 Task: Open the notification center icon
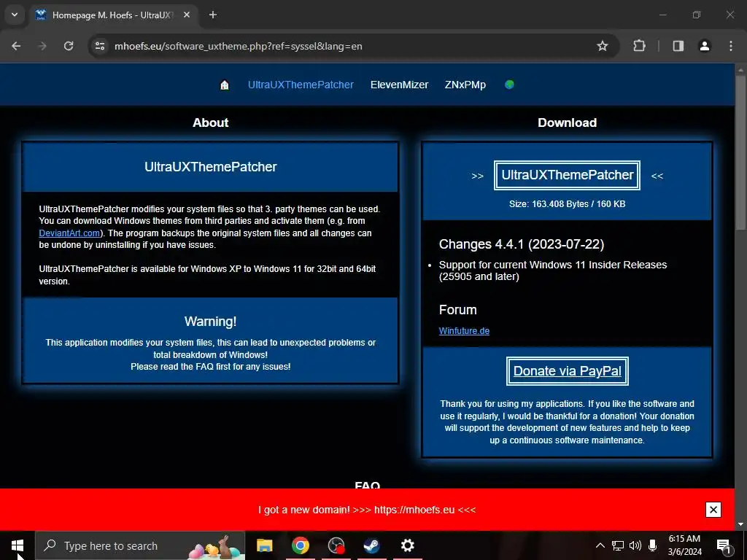(x=724, y=546)
